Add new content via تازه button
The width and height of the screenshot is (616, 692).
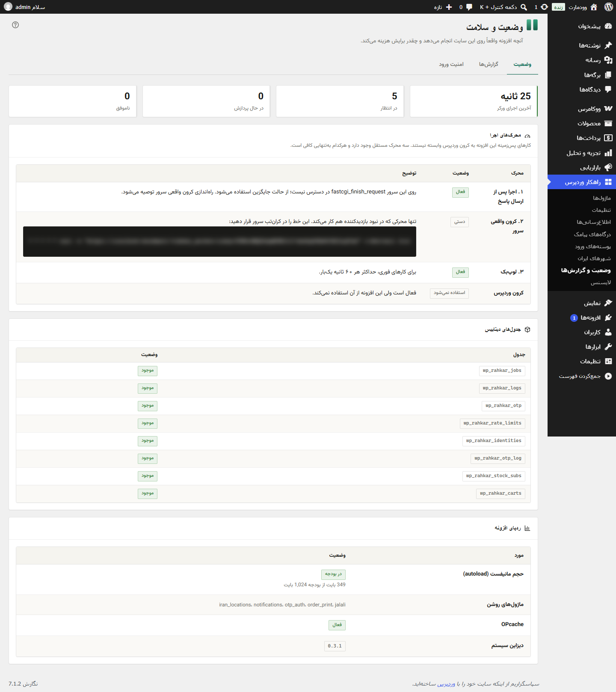pos(443,7)
